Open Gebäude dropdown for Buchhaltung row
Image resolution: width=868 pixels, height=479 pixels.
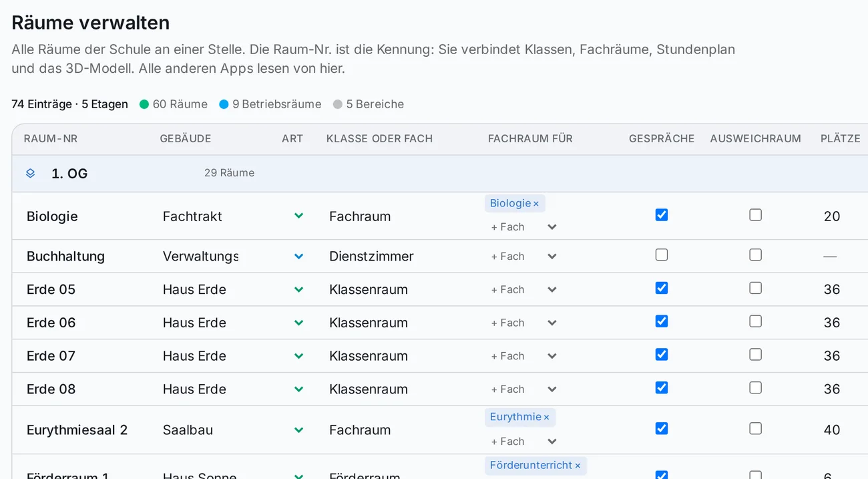pyautogui.click(x=299, y=256)
